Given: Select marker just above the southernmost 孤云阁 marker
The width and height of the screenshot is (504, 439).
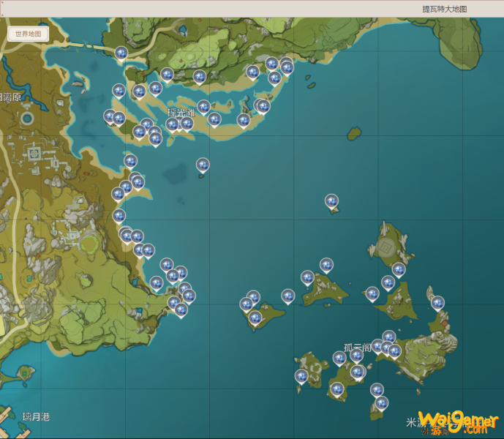Looking at the screenshot, I should 377,391.
